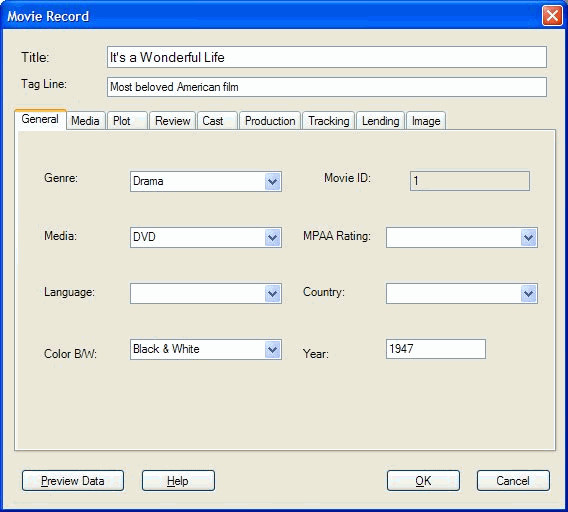
Task: Open the Plot tab
Action: coord(127,121)
